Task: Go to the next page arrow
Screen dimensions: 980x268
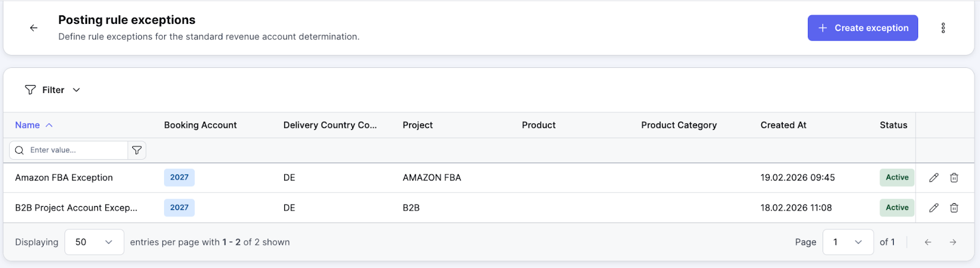Action: 952,242
